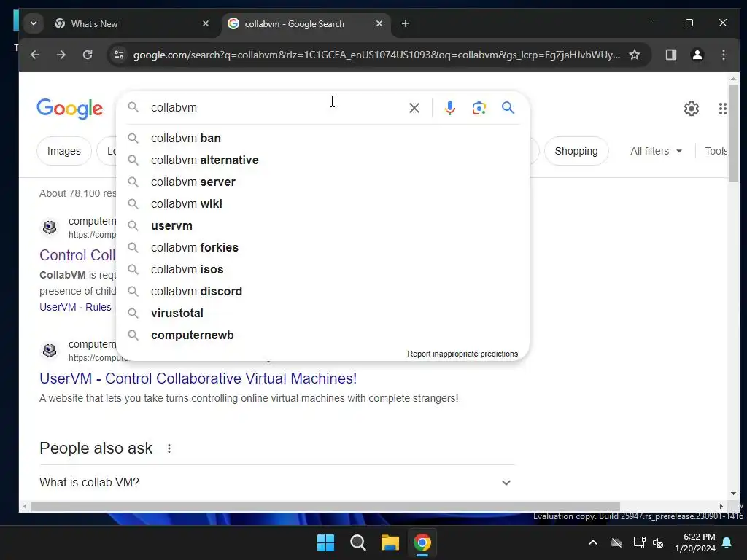Screen dimensions: 747x560
Task: Click the vertical scrollbar thumb
Action: point(733,133)
